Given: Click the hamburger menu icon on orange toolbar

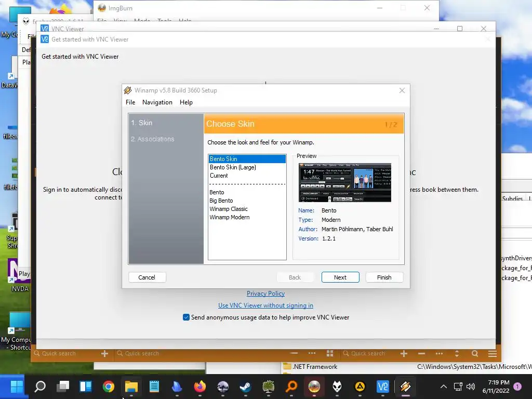Looking at the screenshot, I should 493,353.
